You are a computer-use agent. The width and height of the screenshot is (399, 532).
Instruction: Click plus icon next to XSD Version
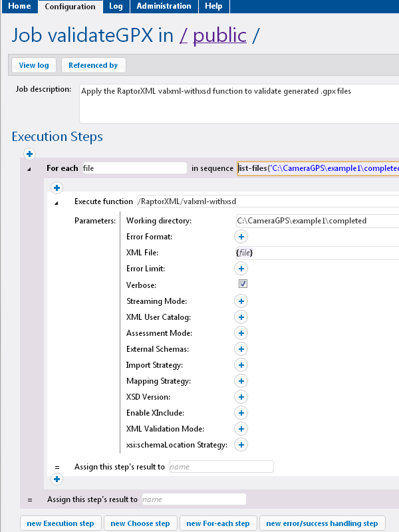pos(241,397)
